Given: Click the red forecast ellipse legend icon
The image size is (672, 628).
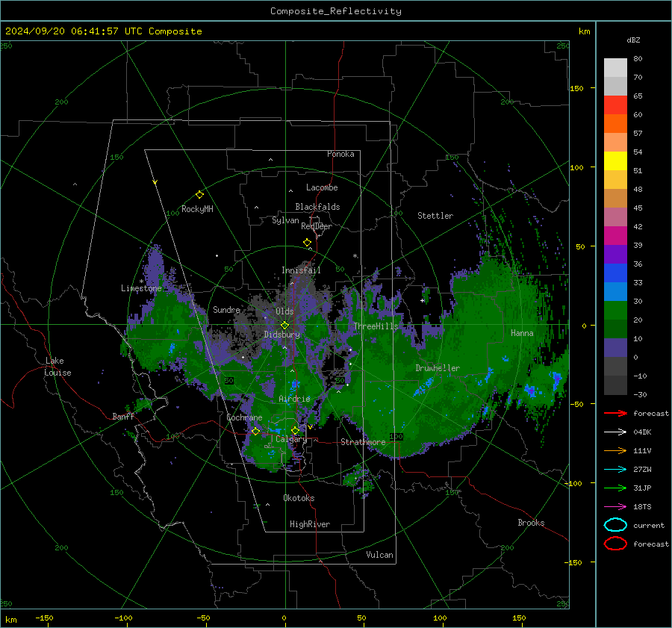Looking at the screenshot, I should pos(615,544).
